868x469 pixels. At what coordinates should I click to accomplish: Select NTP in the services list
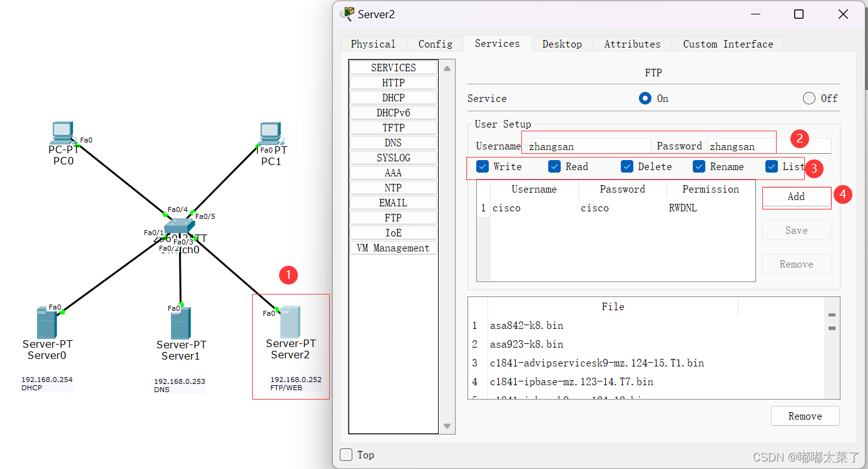394,188
